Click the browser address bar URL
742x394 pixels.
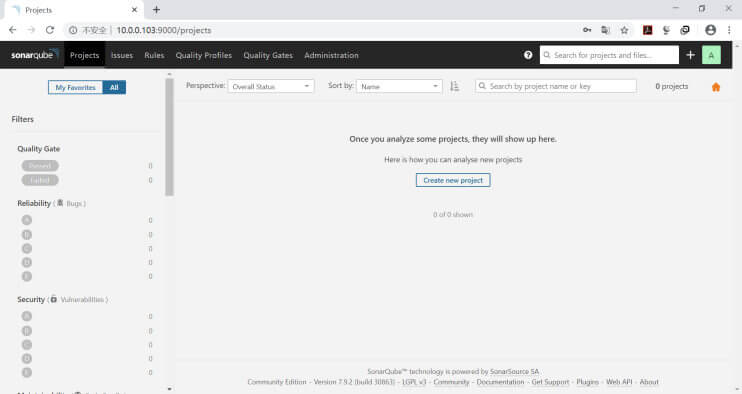[164, 30]
